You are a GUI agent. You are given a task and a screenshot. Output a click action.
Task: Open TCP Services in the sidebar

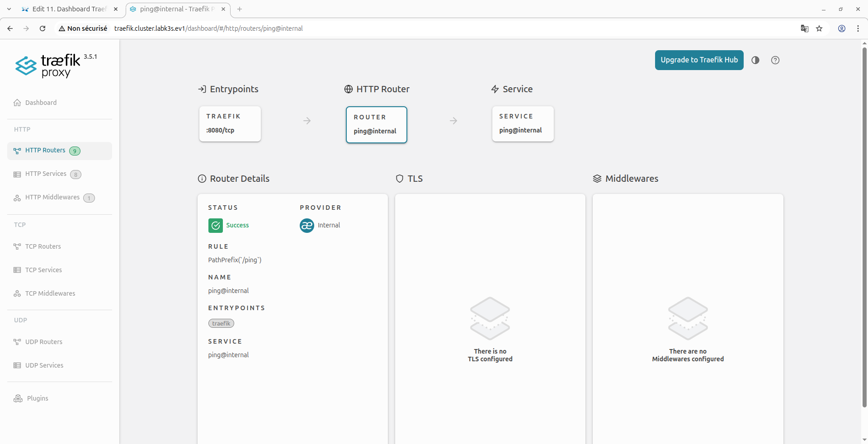click(60, 270)
